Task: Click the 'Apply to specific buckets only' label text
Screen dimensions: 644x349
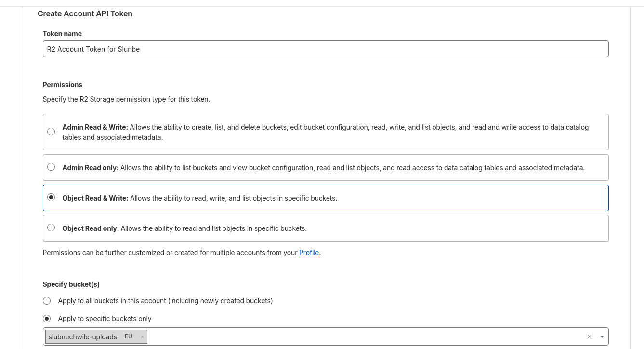Action: coord(105,319)
